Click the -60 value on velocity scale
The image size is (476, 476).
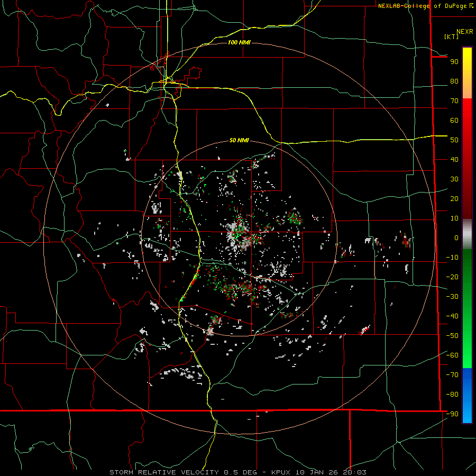452,355
